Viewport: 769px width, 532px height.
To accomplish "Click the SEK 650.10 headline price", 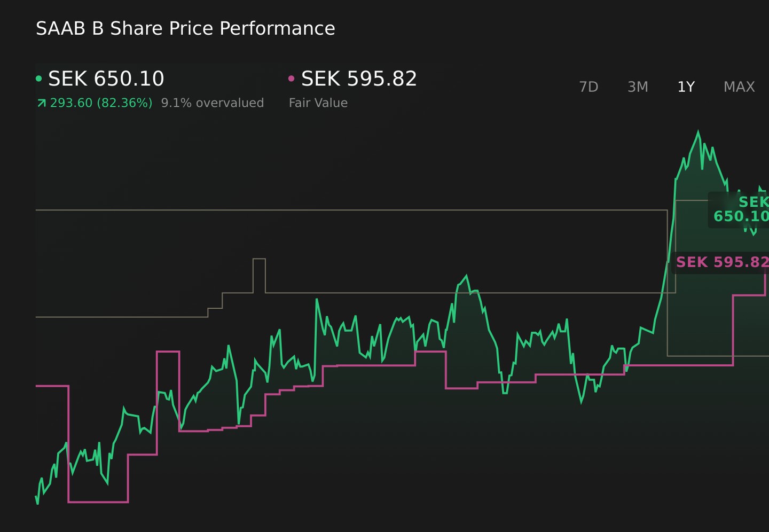I will coord(106,79).
